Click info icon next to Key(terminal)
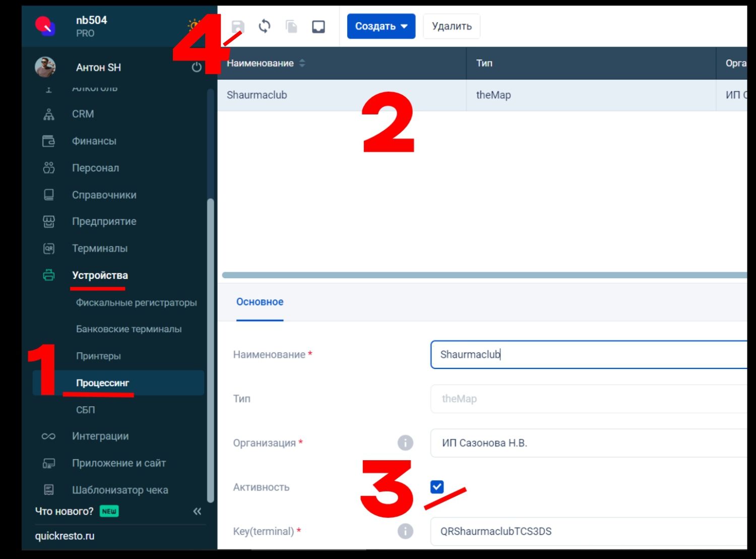Image resolution: width=756 pixels, height=559 pixels. point(405,531)
